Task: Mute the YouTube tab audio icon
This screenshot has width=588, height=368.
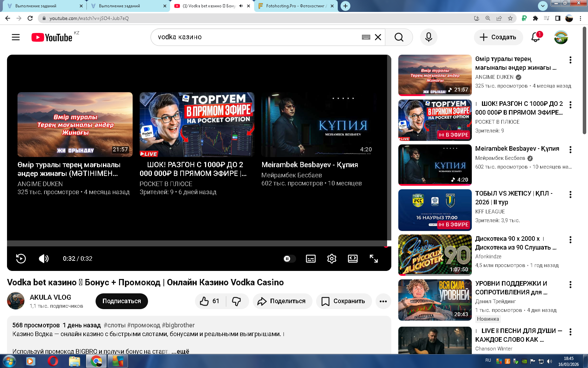Action: [x=241, y=6]
